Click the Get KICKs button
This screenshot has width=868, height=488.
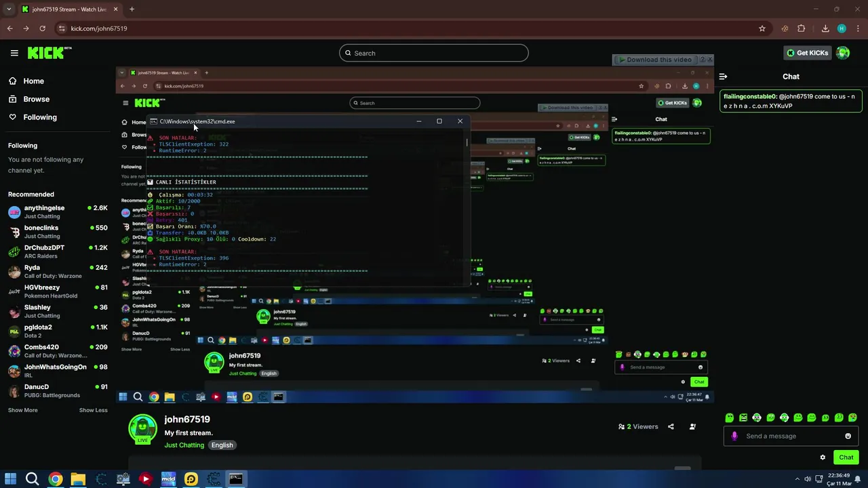click(x=807, y=53)
